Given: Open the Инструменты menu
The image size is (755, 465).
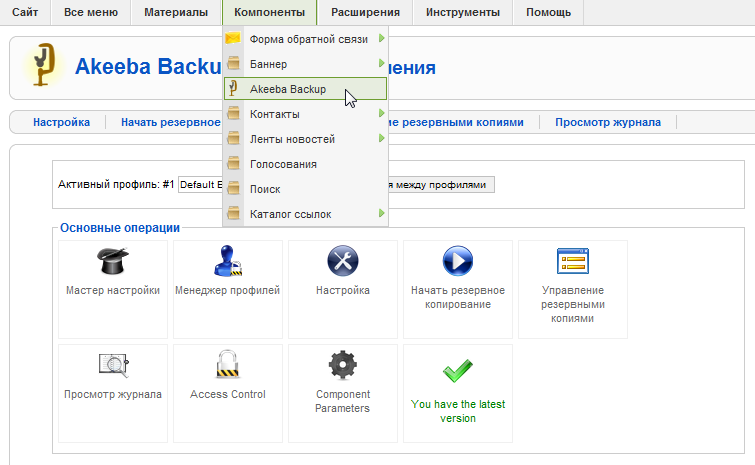Looking at the screenshot, I should 463,12.
